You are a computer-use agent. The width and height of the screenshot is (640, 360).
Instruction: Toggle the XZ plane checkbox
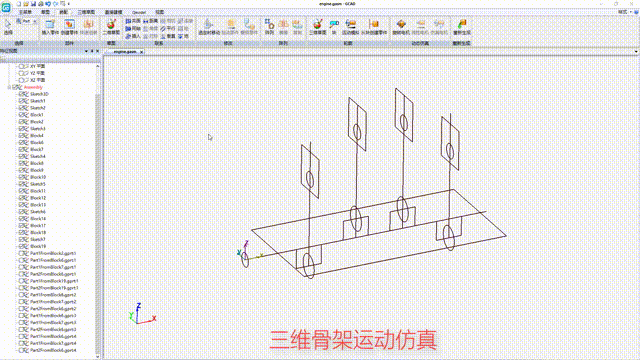pos(21,80)
